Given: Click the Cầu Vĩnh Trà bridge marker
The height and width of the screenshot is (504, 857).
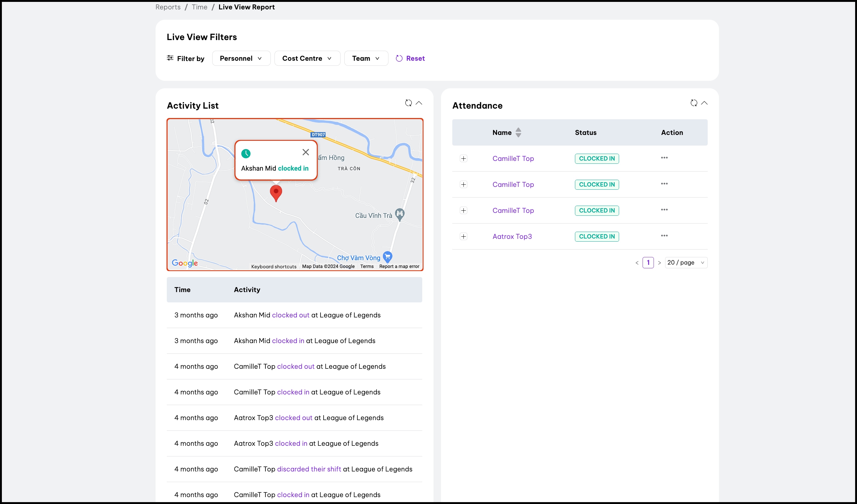Looking at the screenshot, I should click(400, 214).
